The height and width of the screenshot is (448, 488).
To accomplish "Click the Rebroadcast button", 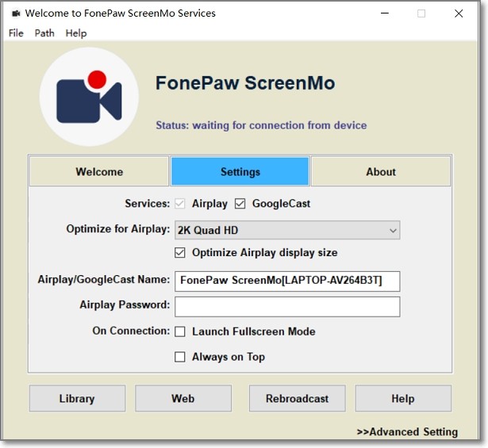I will pos(298,398).
